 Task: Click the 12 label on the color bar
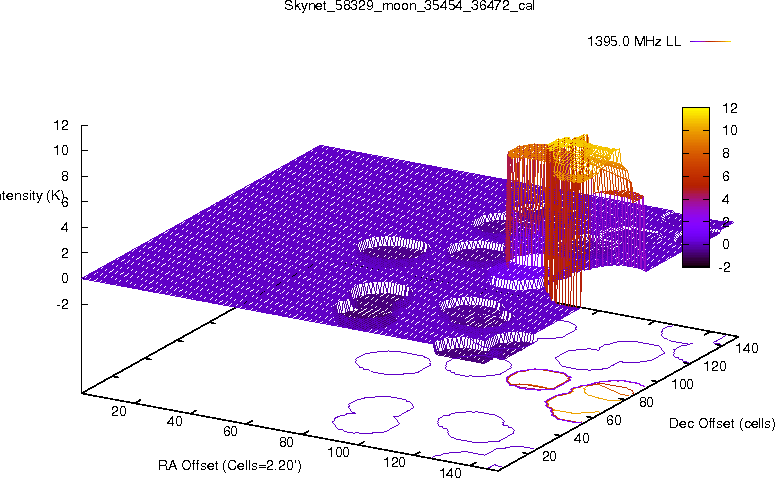[x=730, y=108]
